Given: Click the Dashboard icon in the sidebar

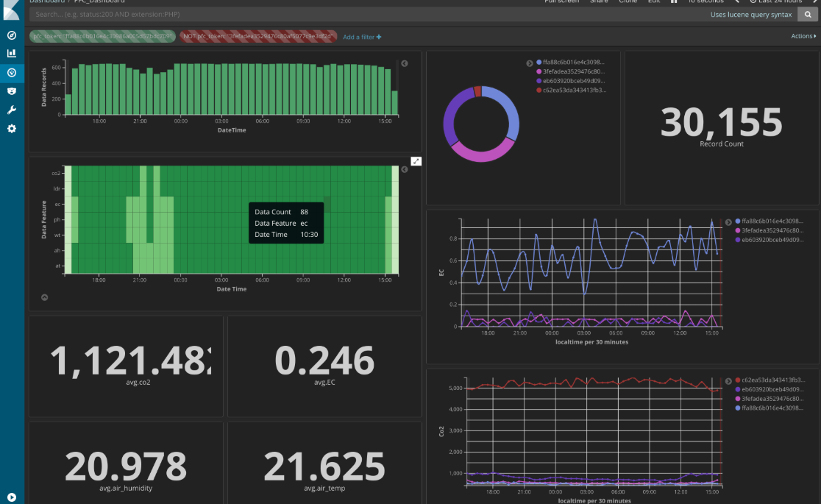Looking at the screenshot, I should point(12,72).
